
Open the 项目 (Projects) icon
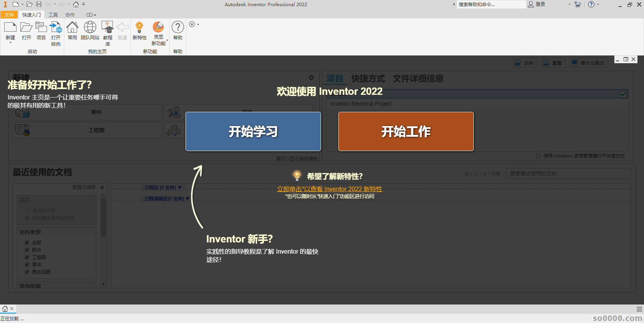click(41, 28)
